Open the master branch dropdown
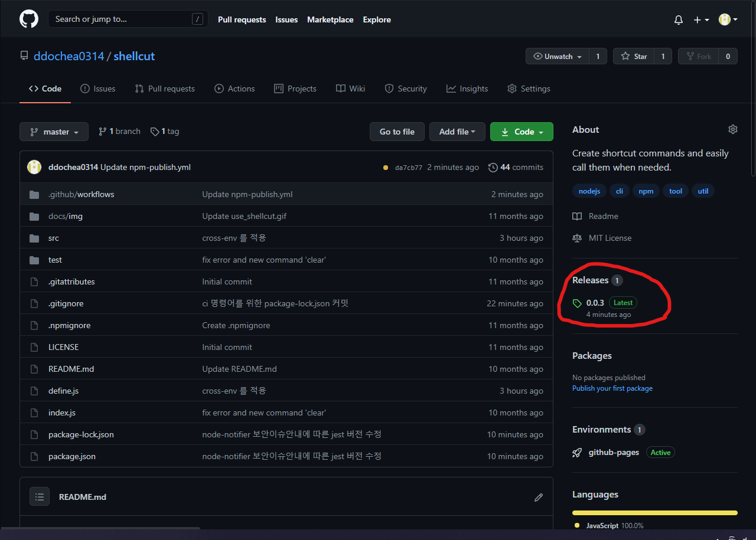The width and height of the screenshot is (756, 540). (54, 132)
